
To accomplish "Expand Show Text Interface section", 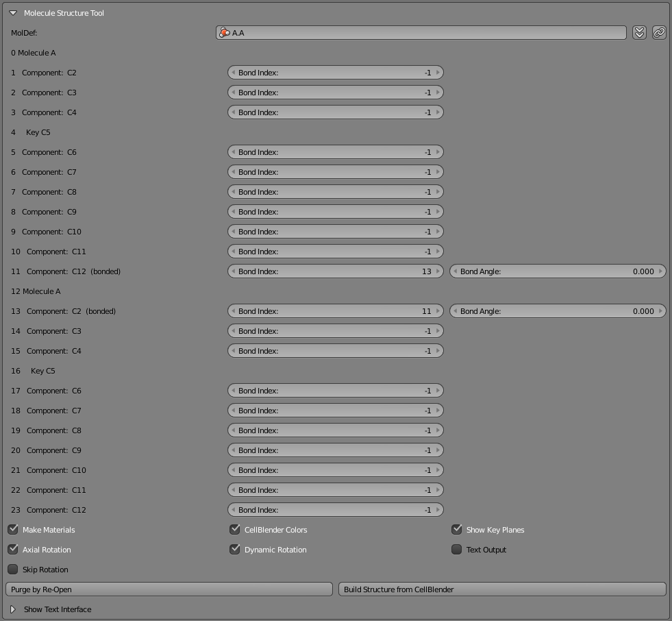I will pos(13,609).
